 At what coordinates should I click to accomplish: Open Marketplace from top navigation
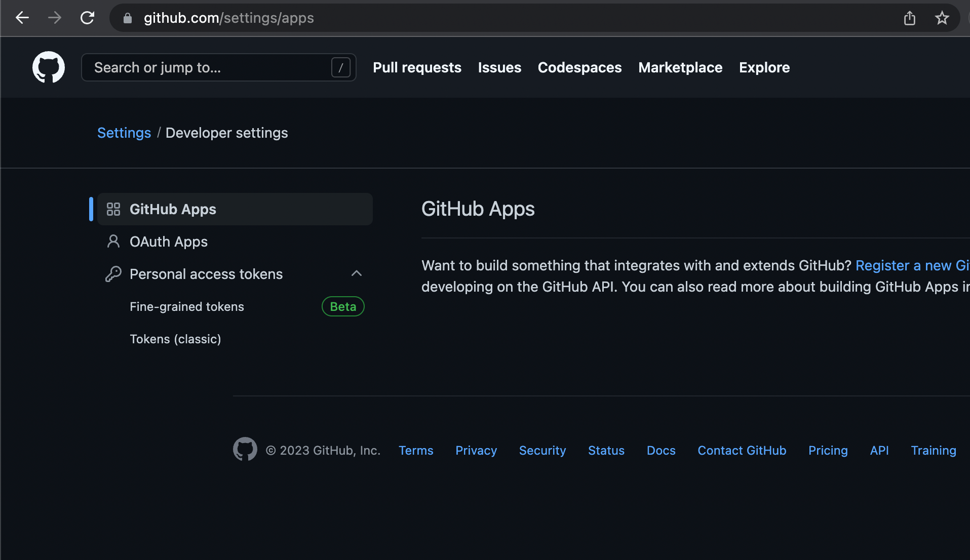680,67
